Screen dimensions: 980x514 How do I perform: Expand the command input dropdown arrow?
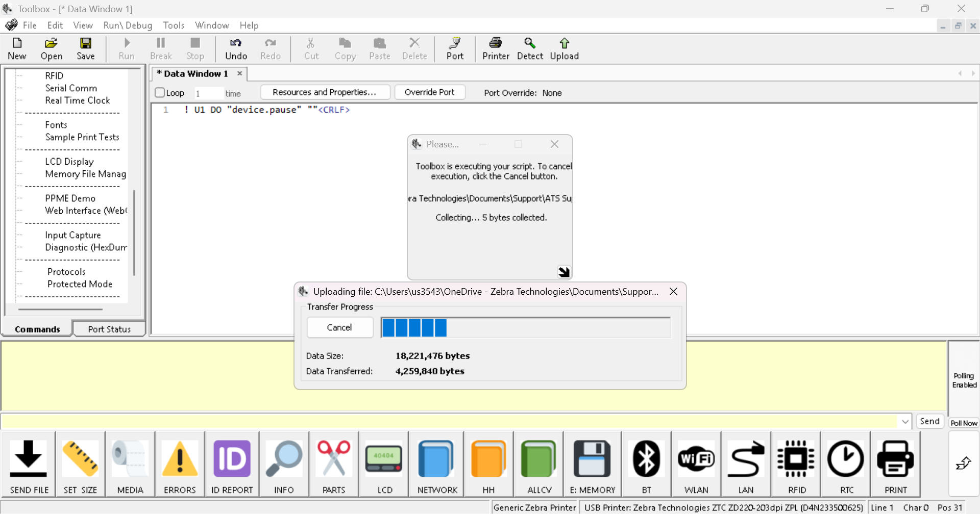(x=905, y=422)
